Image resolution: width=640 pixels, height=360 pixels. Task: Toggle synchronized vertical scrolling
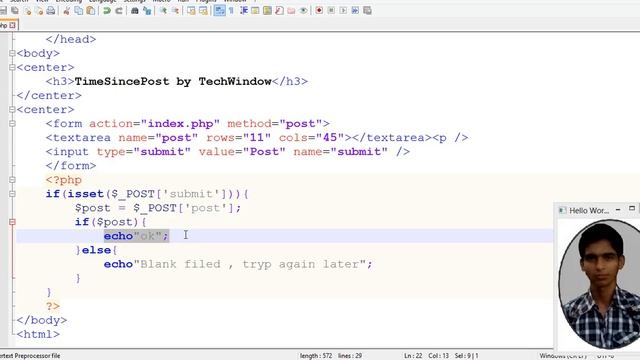[191, 11]
